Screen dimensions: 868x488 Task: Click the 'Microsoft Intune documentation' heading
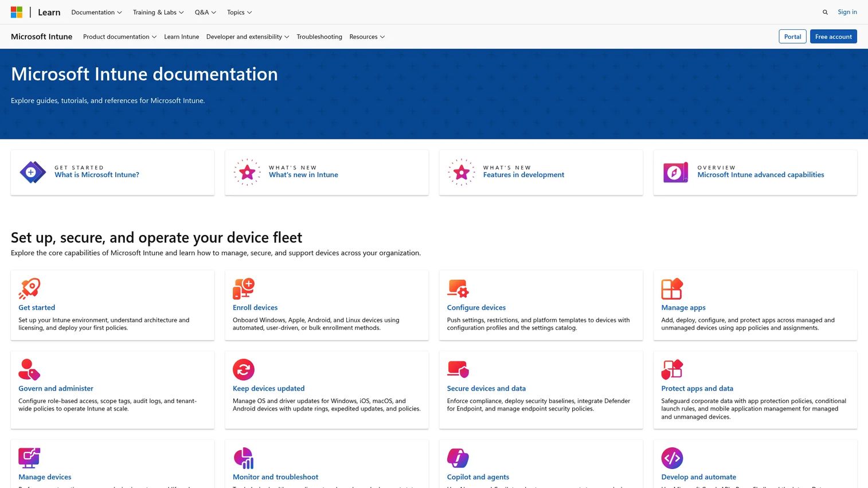pyautogui.click(x=144, y=74)
